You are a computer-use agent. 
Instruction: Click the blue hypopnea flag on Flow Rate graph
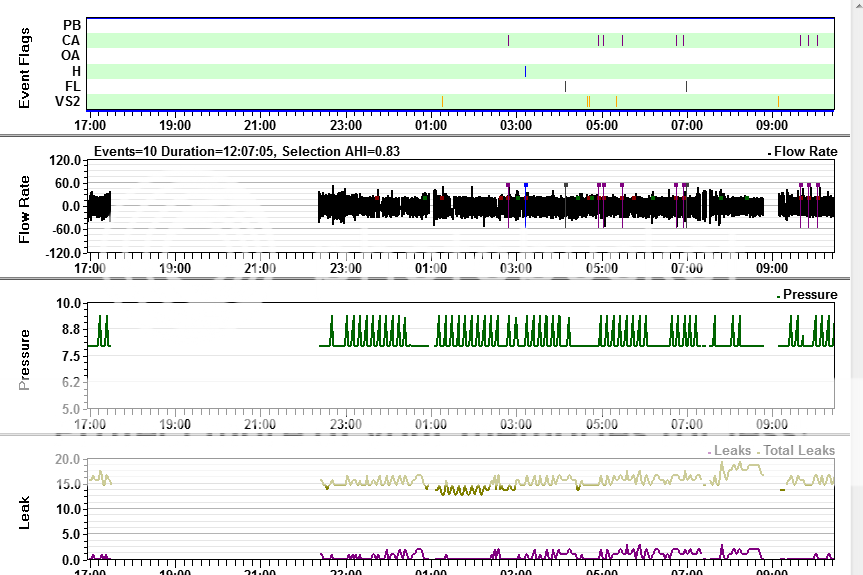tap(525, 186)
